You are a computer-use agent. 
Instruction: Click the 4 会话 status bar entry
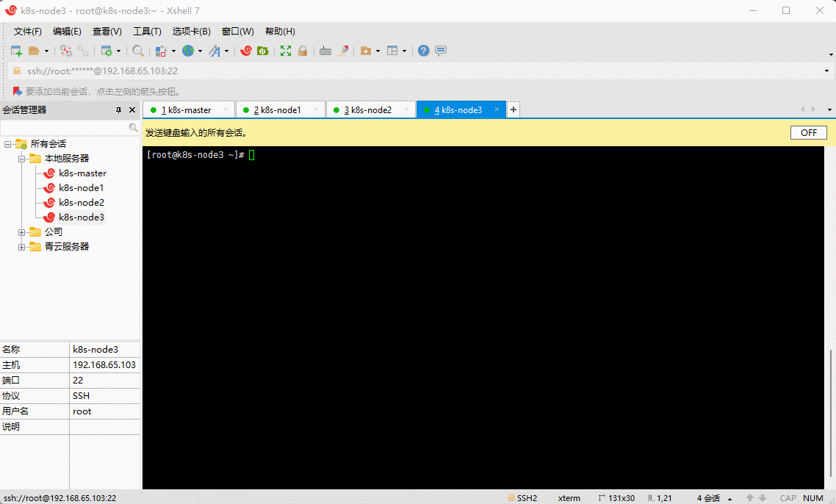click(x=708, y=498)
